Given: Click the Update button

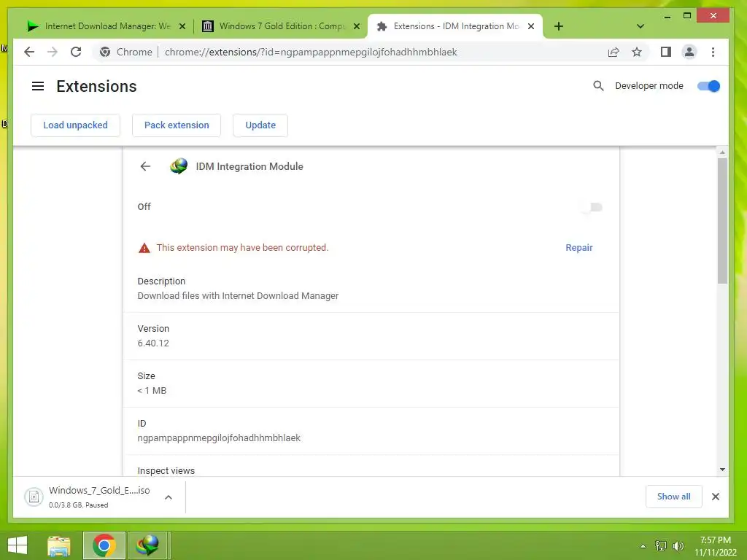Looking at the screenshot, I should [x=260, y=125].
